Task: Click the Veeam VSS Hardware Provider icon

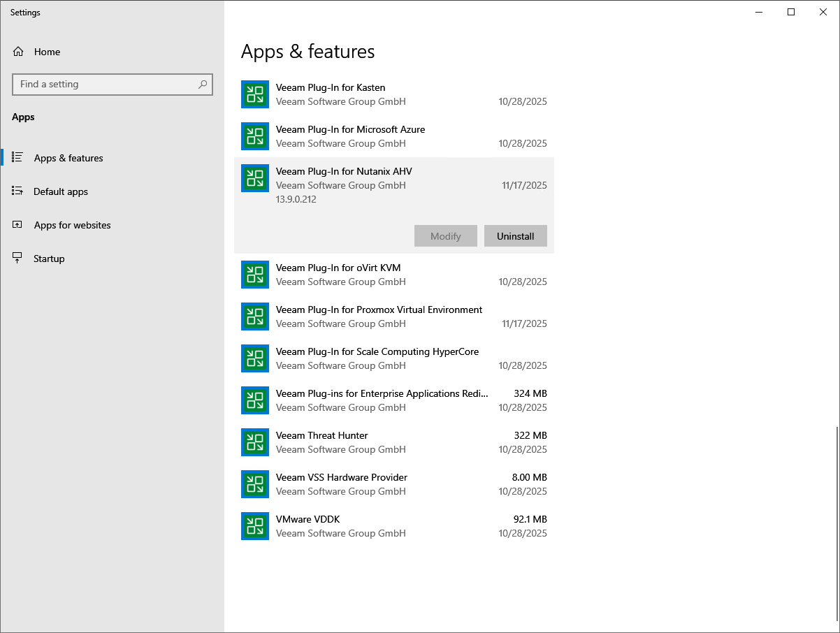Action: [x=255, y=484]
